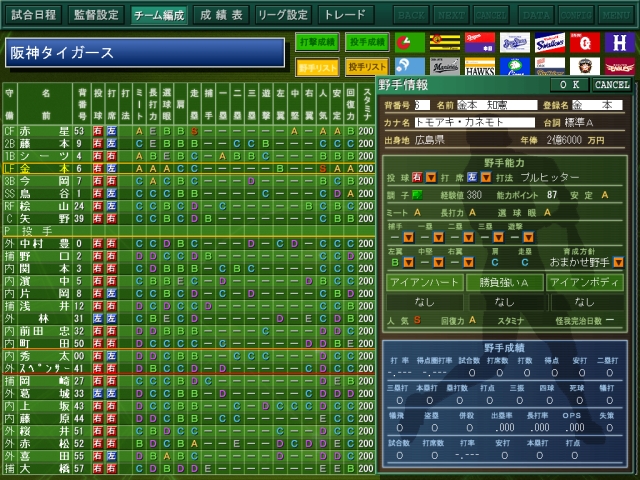
Task: Switch to the 投手リスト list view
Action: [x=367, y=67]
